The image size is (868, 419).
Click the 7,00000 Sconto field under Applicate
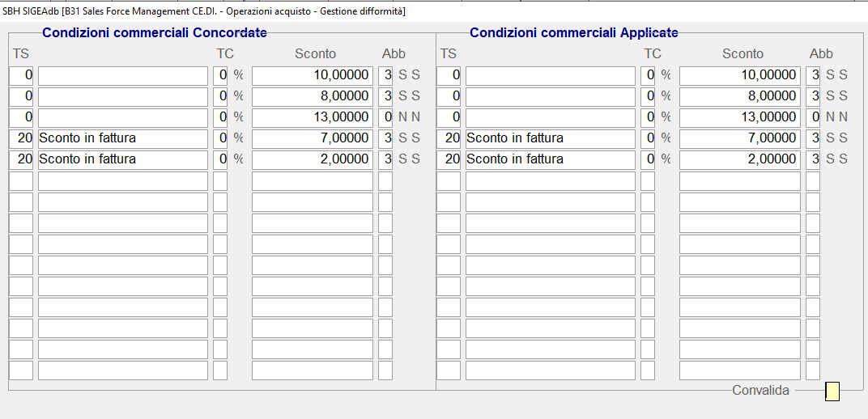740,138
